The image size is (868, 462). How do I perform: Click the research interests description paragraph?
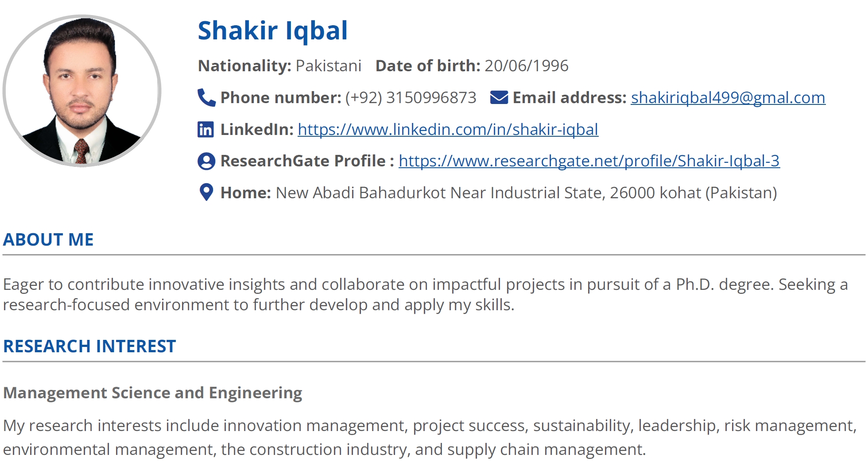(x=430, y=438)
